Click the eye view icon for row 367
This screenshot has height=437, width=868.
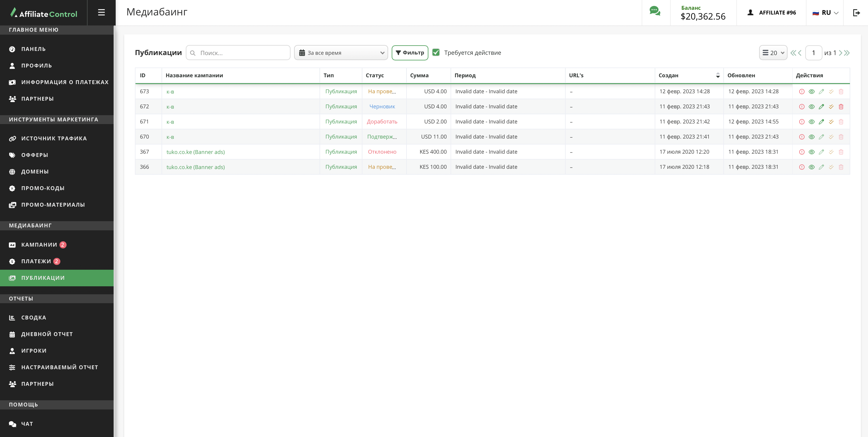click(x=812, y=152)
